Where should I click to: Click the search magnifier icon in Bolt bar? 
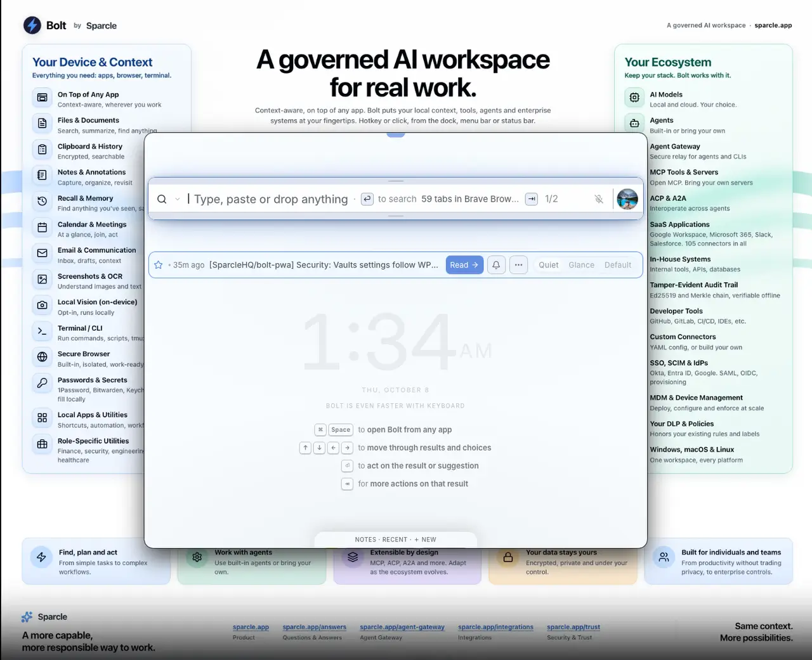click(162, 199)
